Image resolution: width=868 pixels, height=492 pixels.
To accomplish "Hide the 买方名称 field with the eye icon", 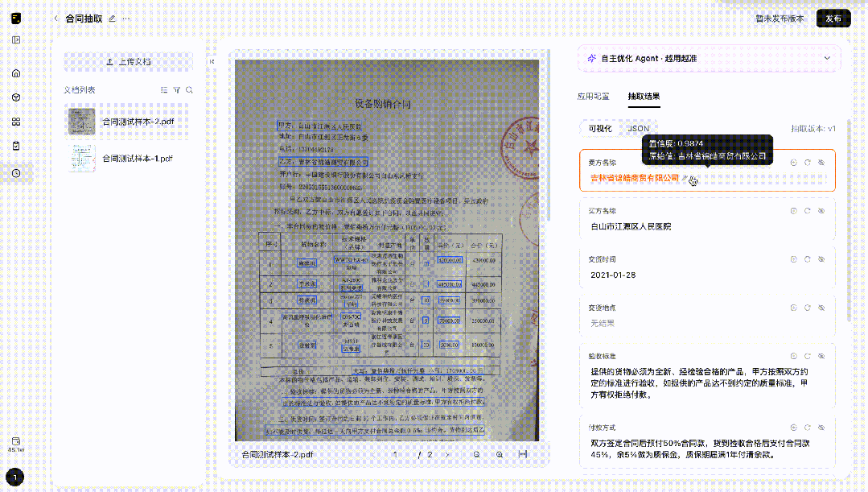I will pos(821,210).
